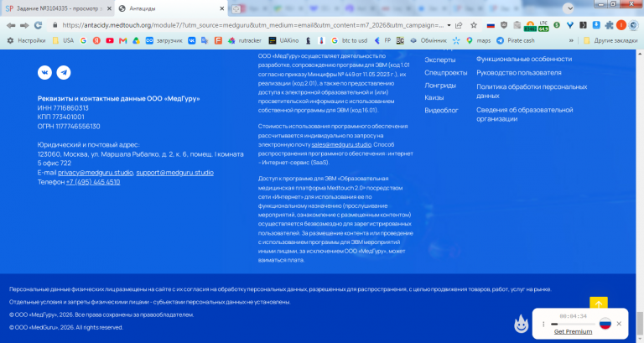Open the Gmail bookmark icon

pyautogui.click(x=122, y=40)
